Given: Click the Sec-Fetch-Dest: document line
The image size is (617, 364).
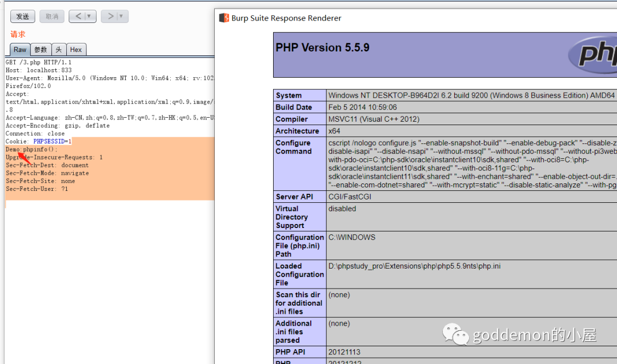Looking at the screenshot, I should (x=47, y=165).
